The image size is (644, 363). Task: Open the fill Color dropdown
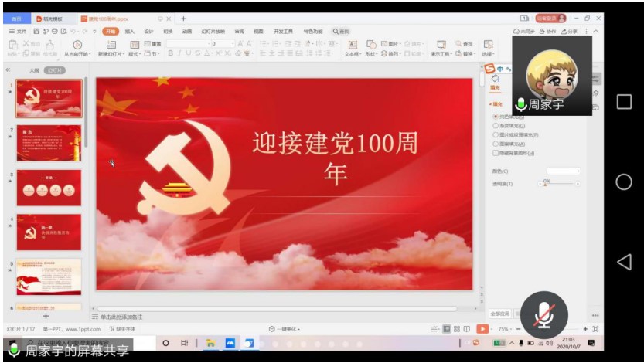click(564, 171)
